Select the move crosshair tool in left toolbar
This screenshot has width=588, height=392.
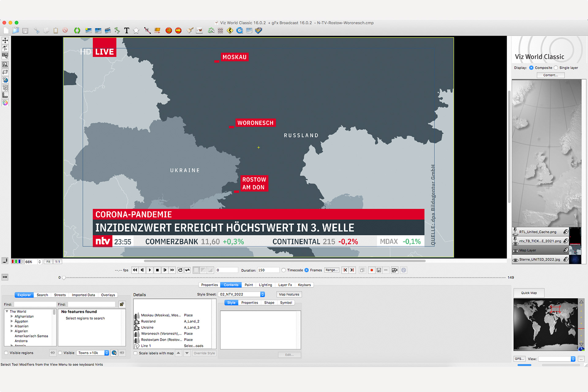(5, 40)
